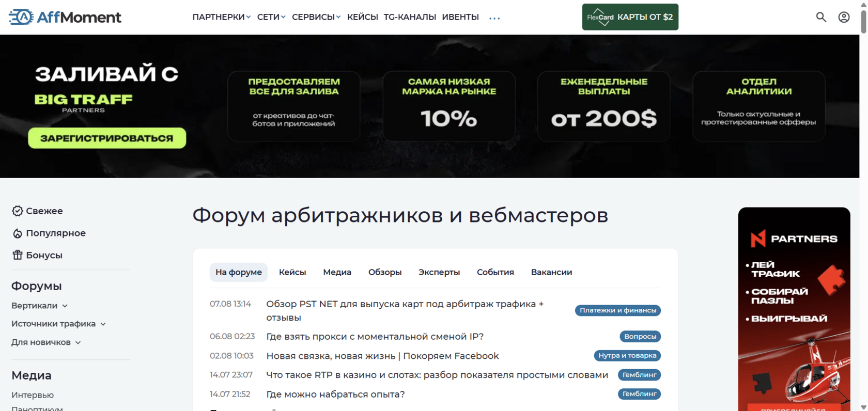Screen dimensions: 868x411
Task: Switch to the Эксперты tab
Action: point(439,272)
